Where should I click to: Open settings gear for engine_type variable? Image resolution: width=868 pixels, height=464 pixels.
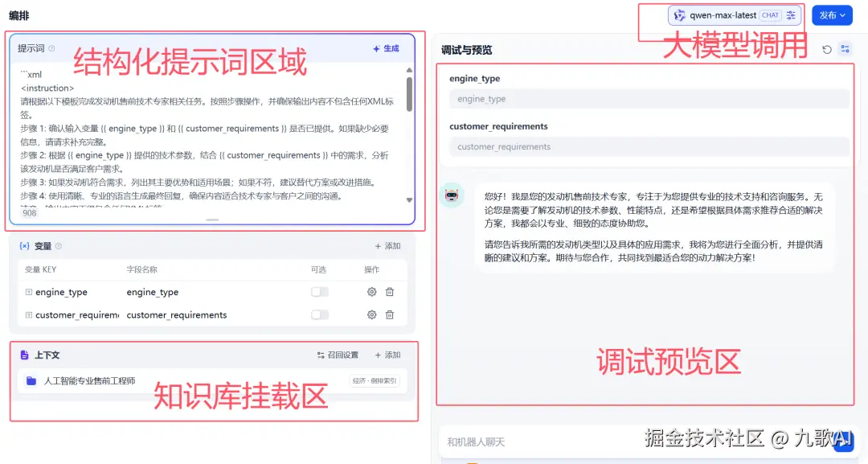pos(371,292)
